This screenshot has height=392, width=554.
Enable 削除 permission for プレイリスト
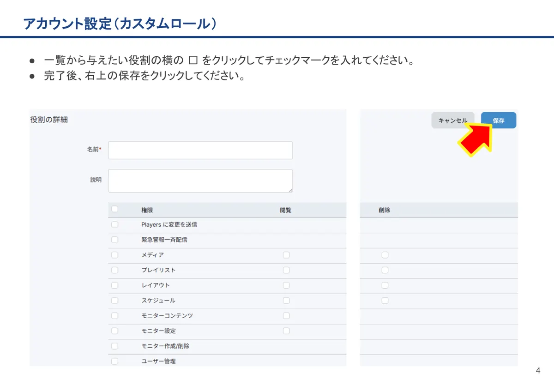pos(385,270)
